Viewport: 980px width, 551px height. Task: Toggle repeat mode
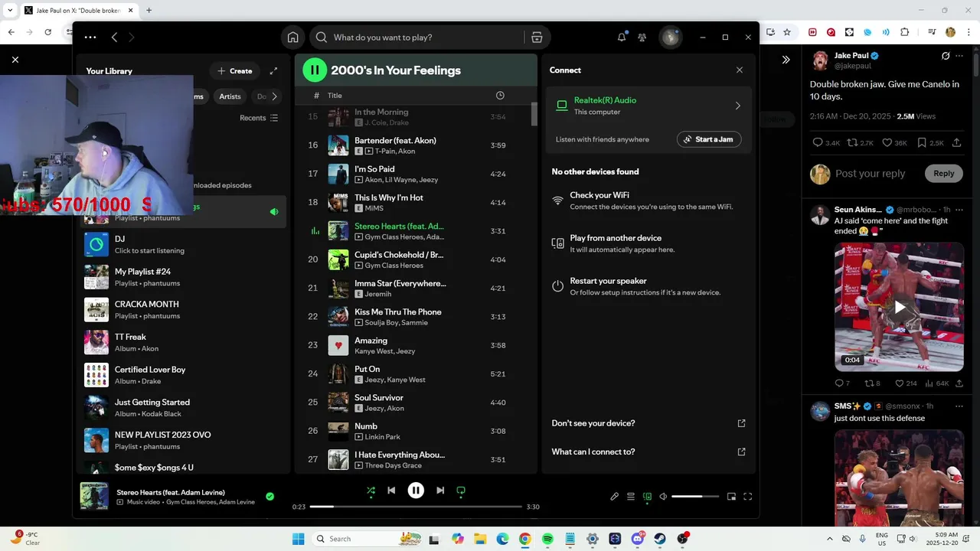[x=461, y=491]
